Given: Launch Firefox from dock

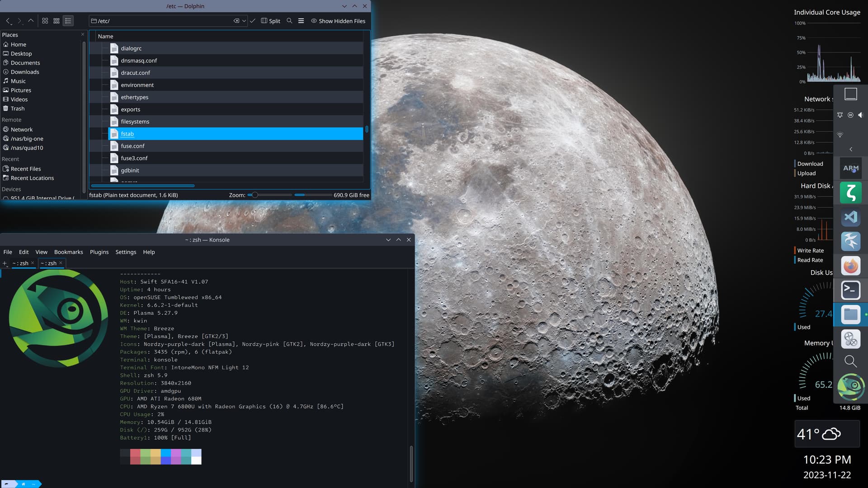Looking at the screenshot, I should [x=850, y=266].
